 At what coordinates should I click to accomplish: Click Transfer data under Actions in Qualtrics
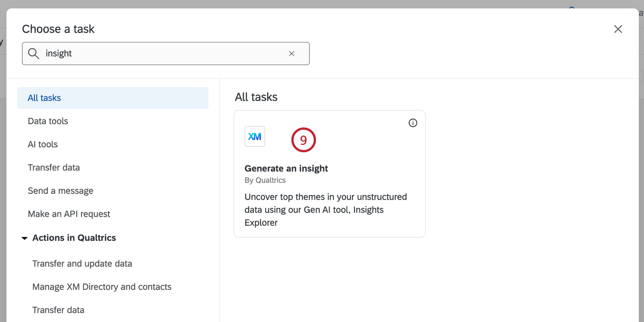coord(58,310)
